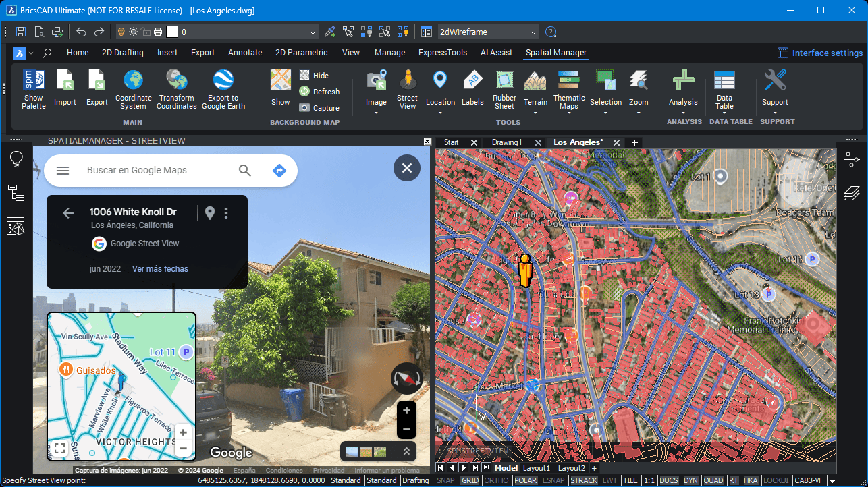Open the settings sliders icon on right sidebar
868x487 pixels.
(x=852, y=160)
